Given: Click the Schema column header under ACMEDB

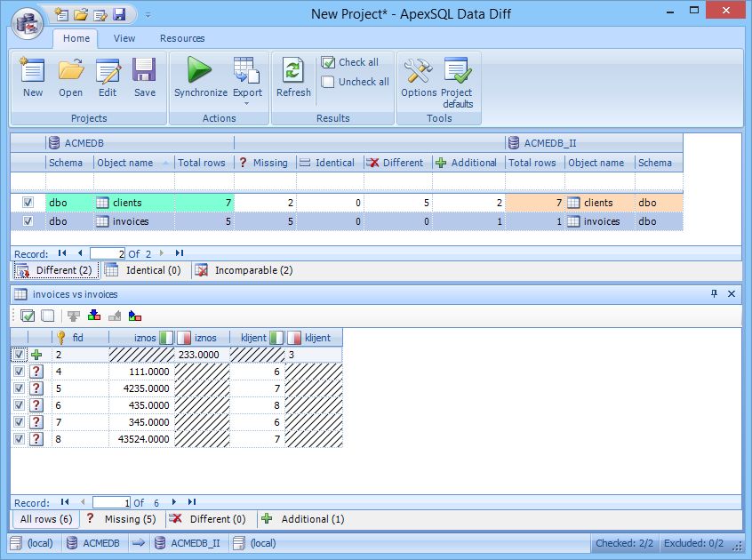Looking at the screenshot, I should 69,163.
